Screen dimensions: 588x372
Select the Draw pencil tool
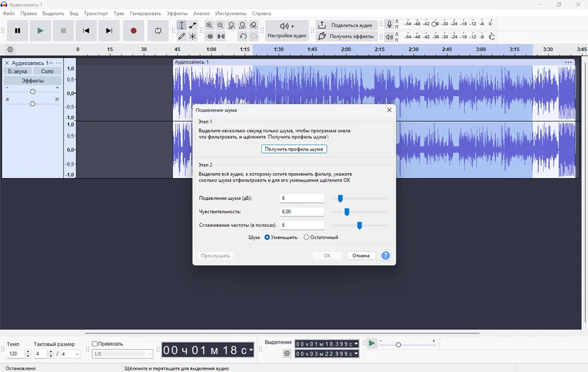(x=182, y=36)
